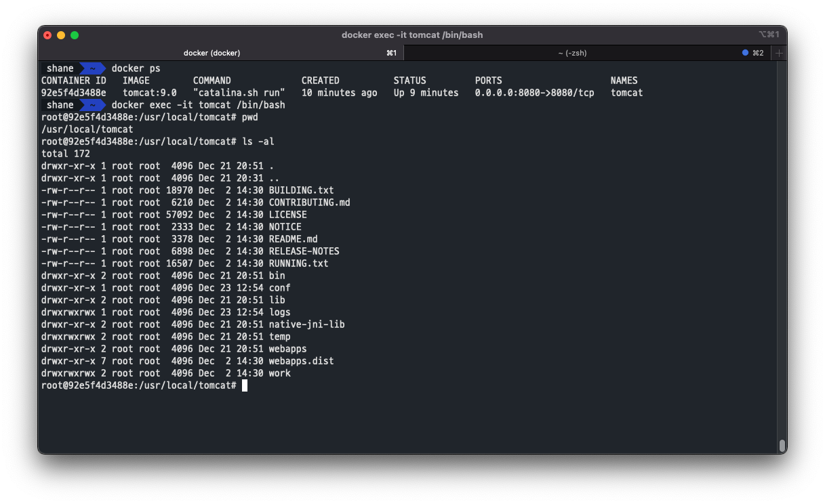Click the README.md file name

(x=293, y=239)
